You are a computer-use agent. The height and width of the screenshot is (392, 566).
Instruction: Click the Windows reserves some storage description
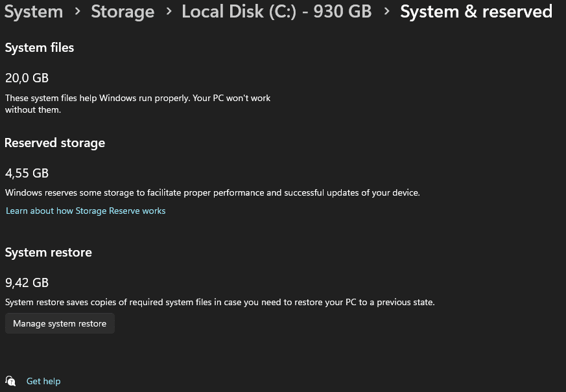213,192
